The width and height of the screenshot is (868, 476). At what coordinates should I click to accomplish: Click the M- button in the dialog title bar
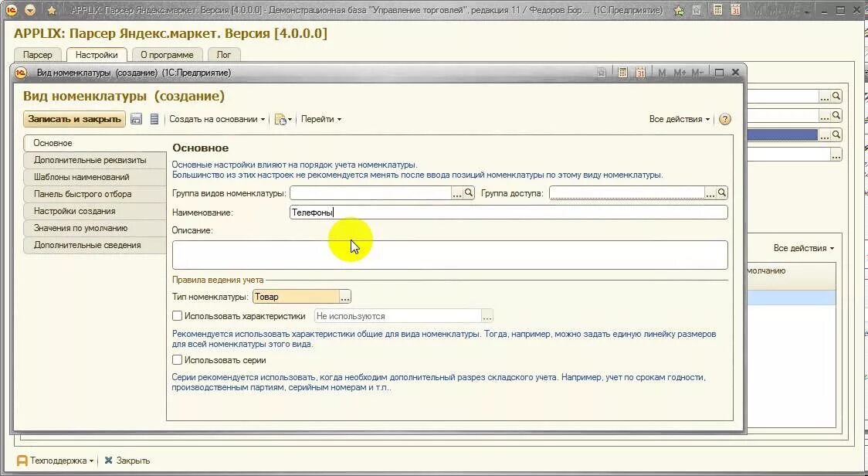(x=697, y=73)
